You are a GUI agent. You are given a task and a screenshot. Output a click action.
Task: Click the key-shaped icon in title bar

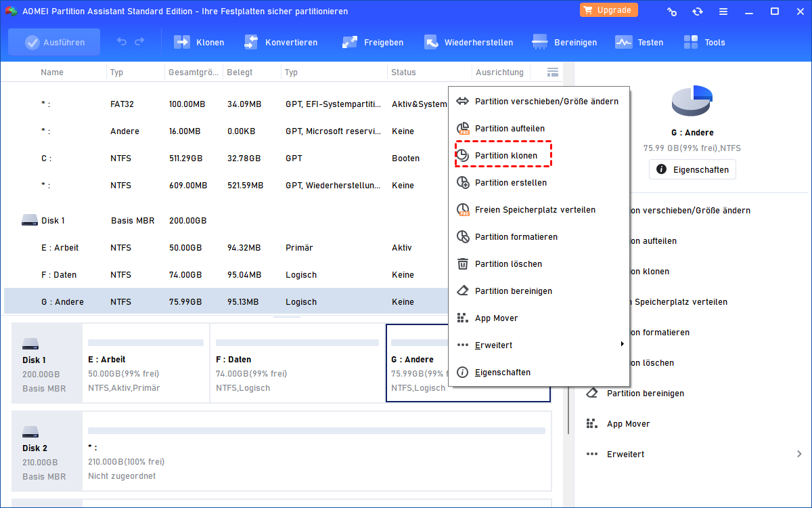click(672, 12)
